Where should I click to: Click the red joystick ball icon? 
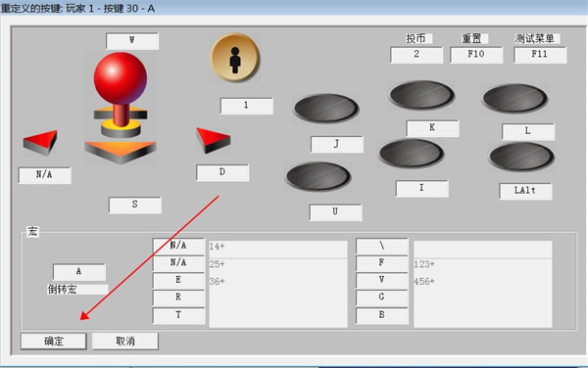click(x=121, y=78)
